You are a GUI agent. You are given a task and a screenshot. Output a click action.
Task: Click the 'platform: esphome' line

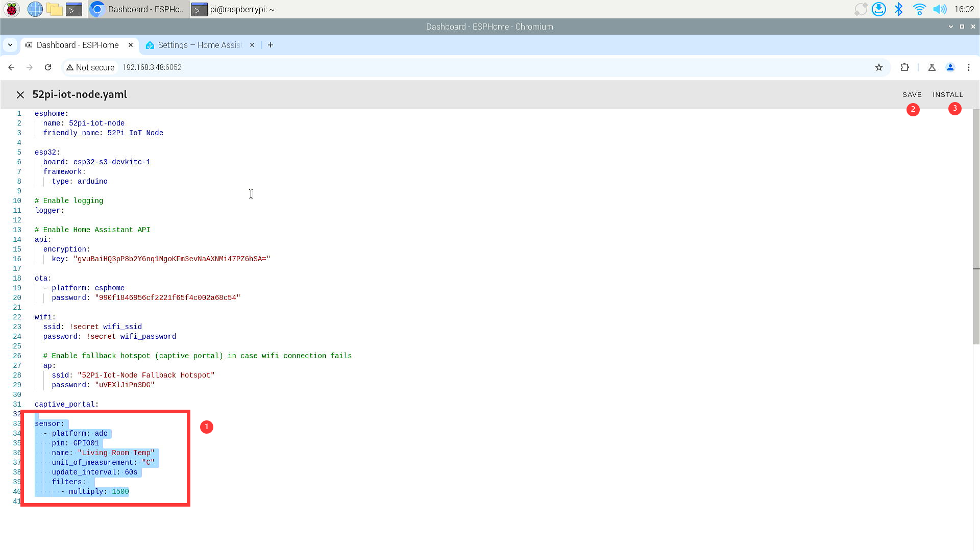(x=84, y=288)
